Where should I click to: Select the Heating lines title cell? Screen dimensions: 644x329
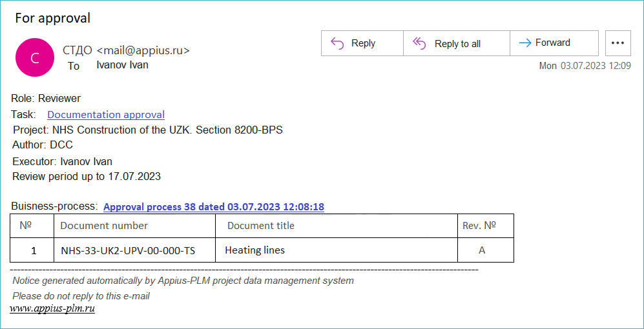254,250
